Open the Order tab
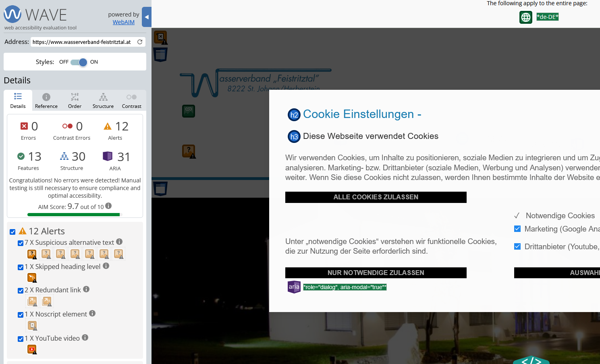 [75, 101]
